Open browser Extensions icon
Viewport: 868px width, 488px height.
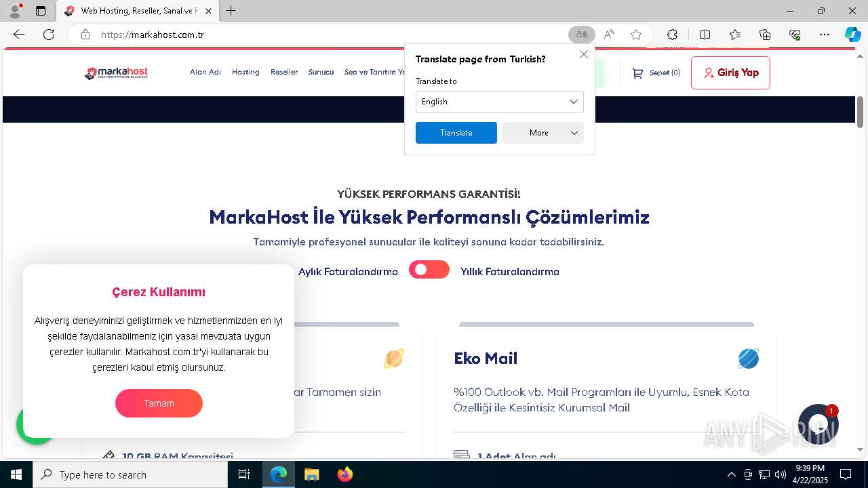[x=672, y=35]
